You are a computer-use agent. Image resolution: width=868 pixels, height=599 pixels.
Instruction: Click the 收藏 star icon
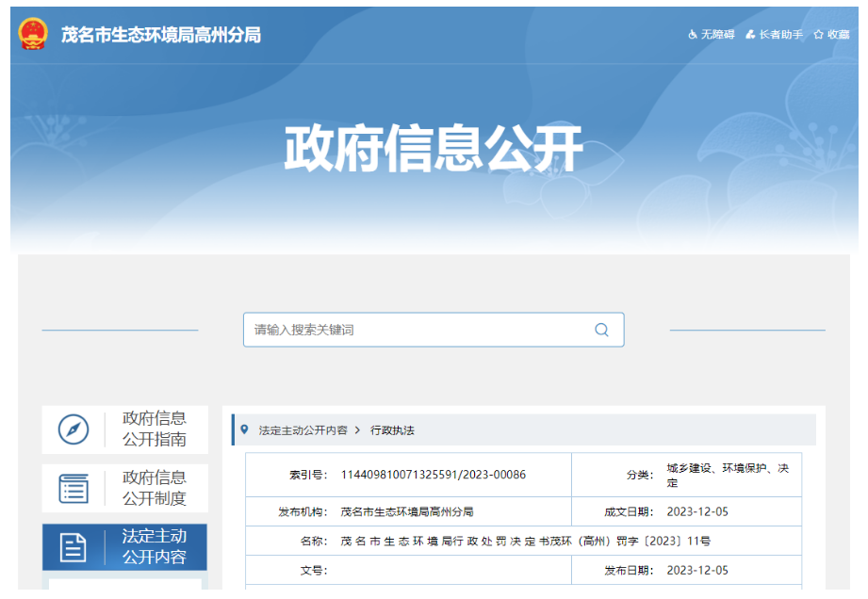(x=819, y=35)
